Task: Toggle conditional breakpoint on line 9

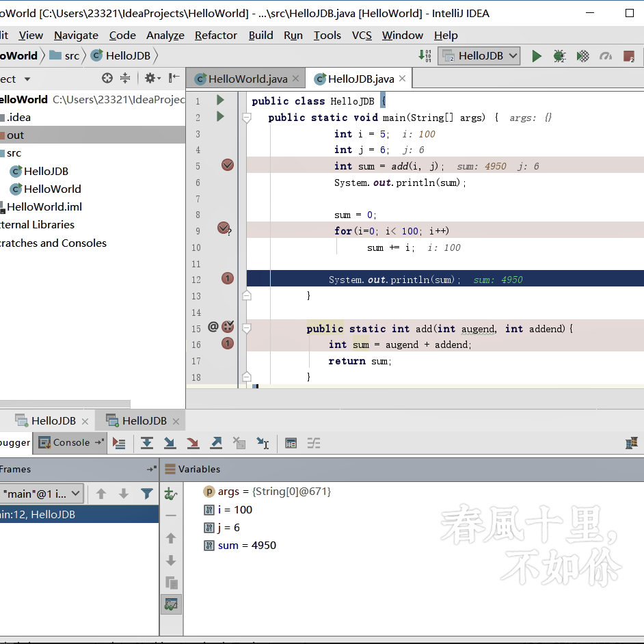Action: (x=224, y=228)
